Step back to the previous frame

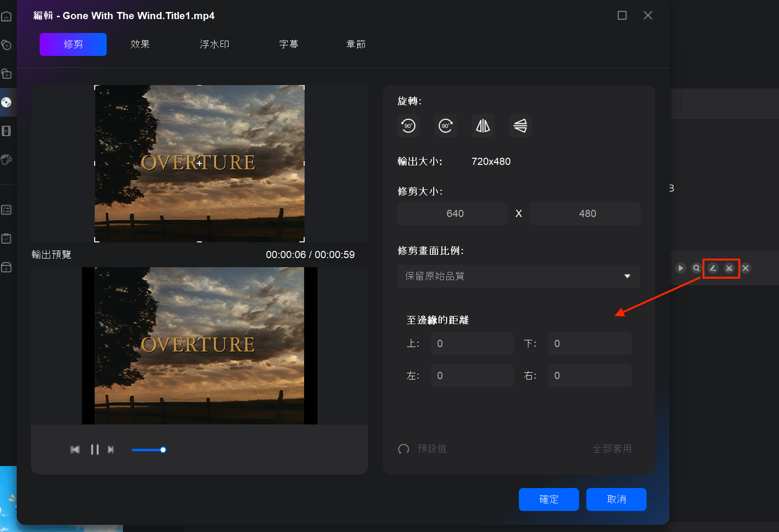click(75, 450)
